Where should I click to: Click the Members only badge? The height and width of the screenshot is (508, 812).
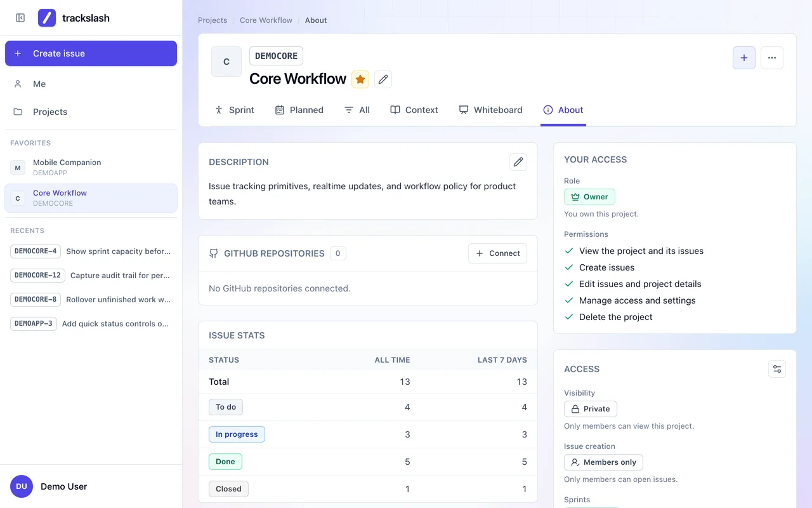coord(604,462)
